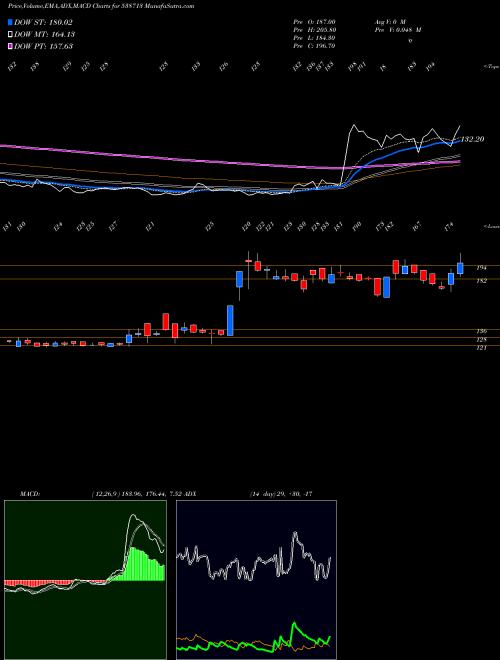Click the blue DOW ST legend swatch
The height and width of the screenshot is (660, 500).
[x=10, y=22]
